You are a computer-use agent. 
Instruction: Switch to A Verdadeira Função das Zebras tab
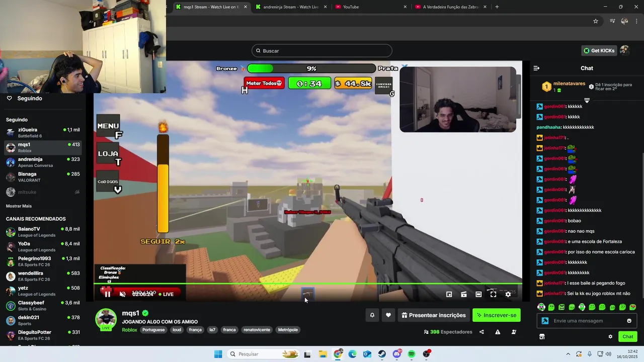click(450, 7)
